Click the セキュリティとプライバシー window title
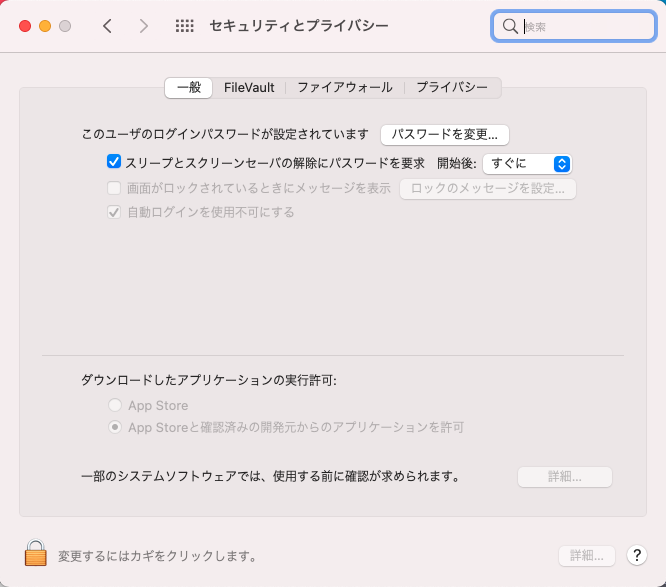The height and width of the screenshot is (587, 666). 299,26
